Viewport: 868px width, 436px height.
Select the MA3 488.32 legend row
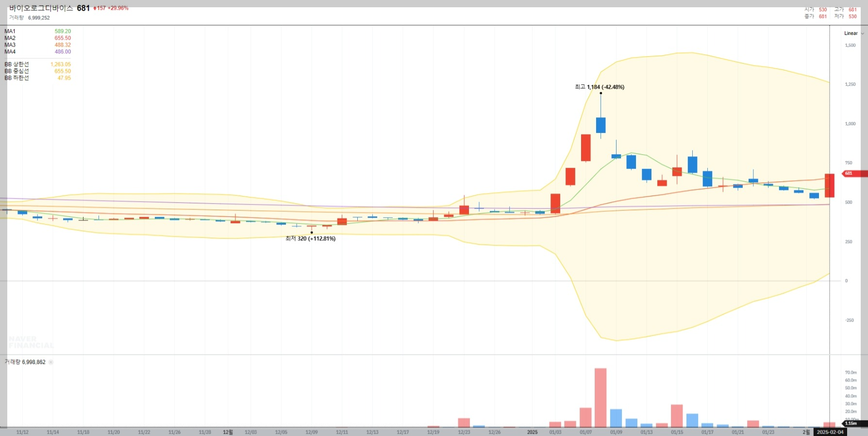point(37,45)
